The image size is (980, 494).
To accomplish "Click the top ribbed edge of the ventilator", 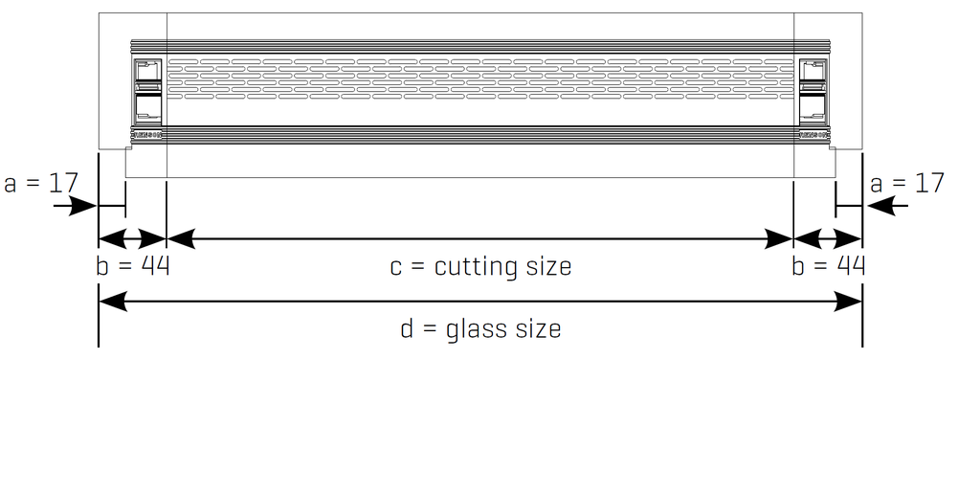I will 480,45.
